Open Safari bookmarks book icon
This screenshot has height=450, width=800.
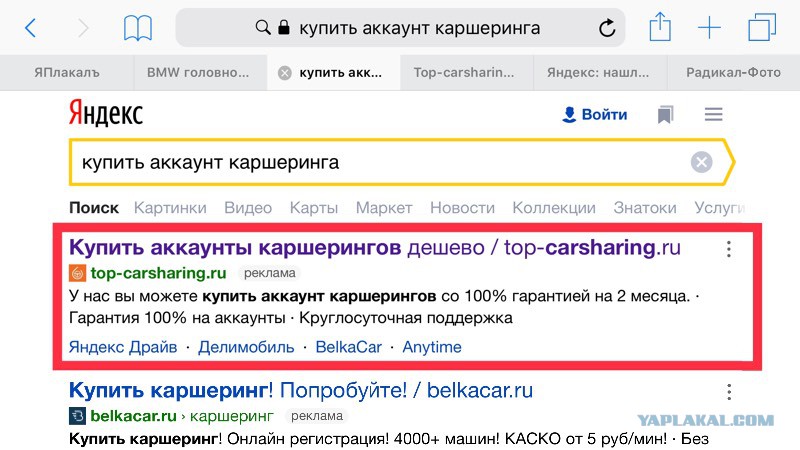coord(138,28)
